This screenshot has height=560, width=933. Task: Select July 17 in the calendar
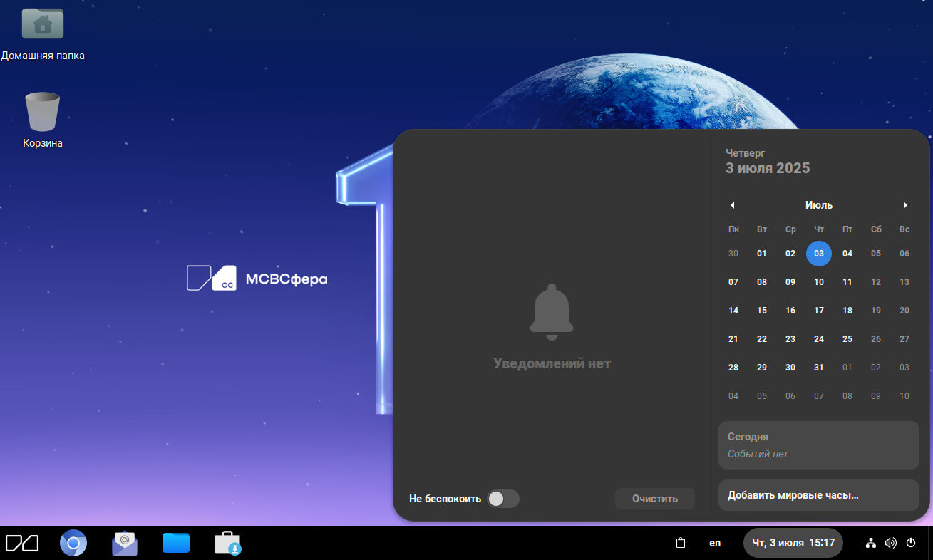pyautogui.click(x=819, y=311)
